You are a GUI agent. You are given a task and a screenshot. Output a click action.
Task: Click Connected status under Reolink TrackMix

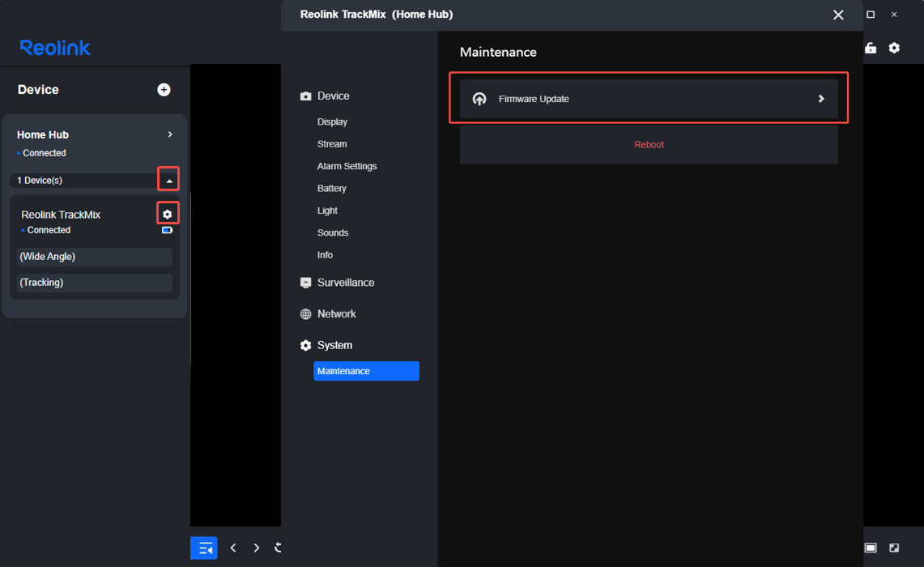[49, 230]
